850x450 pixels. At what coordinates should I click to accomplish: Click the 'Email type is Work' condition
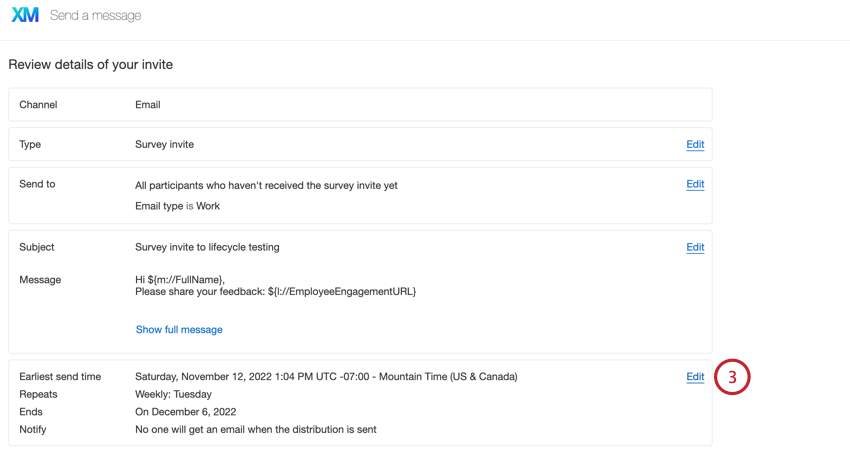pos(177,206)
